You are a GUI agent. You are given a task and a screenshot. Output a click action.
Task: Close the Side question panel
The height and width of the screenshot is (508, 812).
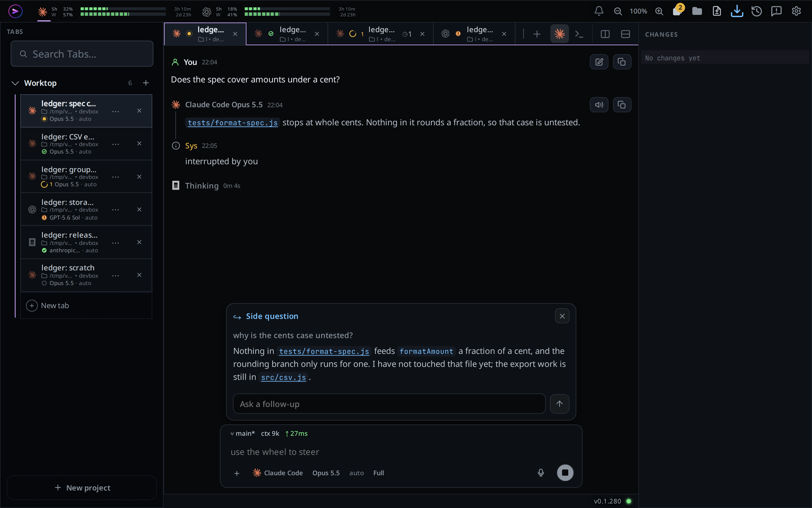(562, 316)
